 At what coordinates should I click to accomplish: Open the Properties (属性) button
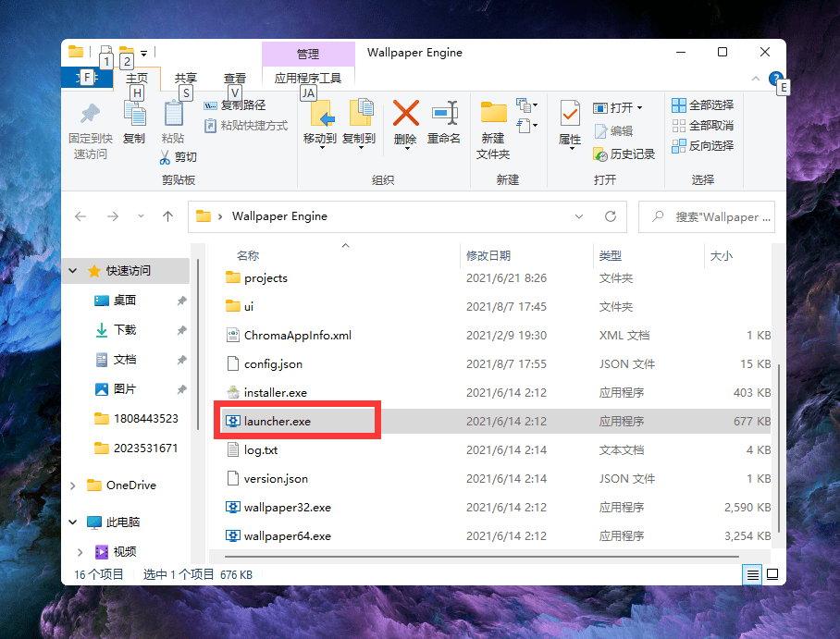point(570,124)
